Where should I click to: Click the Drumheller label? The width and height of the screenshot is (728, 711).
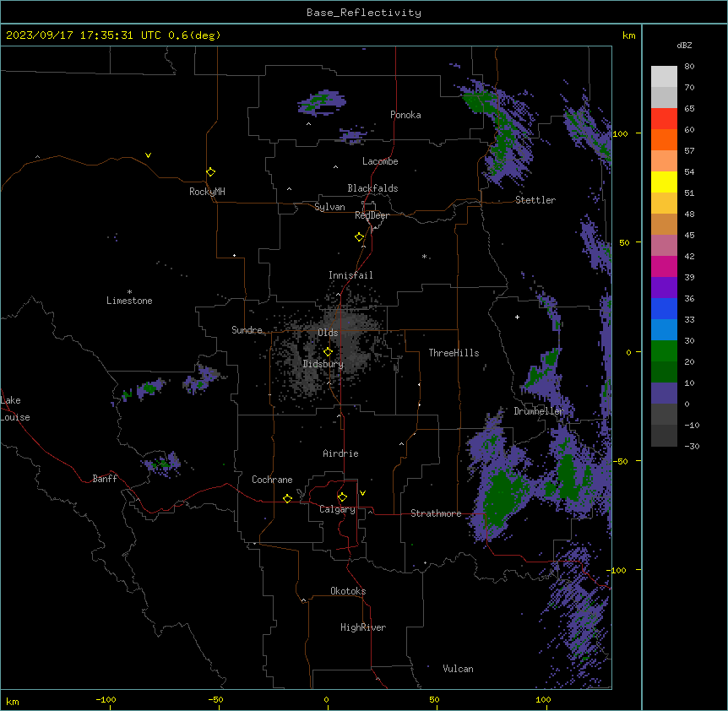coord(539,411)
